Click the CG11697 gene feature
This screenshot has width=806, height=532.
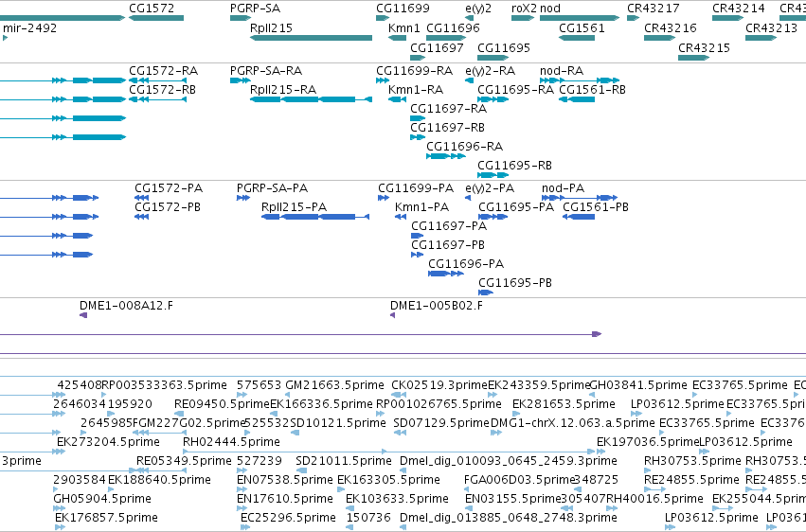(x=418, y=58)
